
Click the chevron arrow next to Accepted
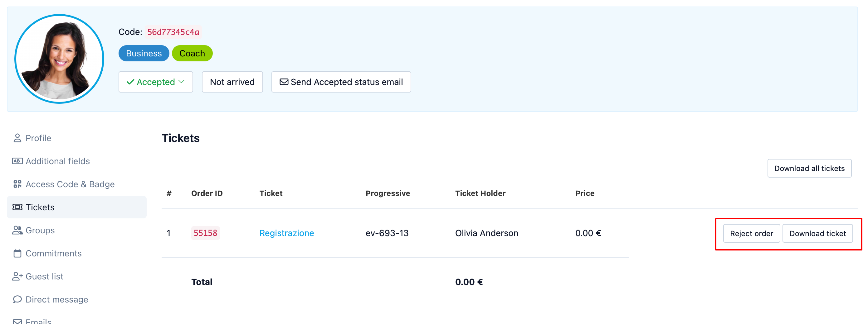(182, 82)
